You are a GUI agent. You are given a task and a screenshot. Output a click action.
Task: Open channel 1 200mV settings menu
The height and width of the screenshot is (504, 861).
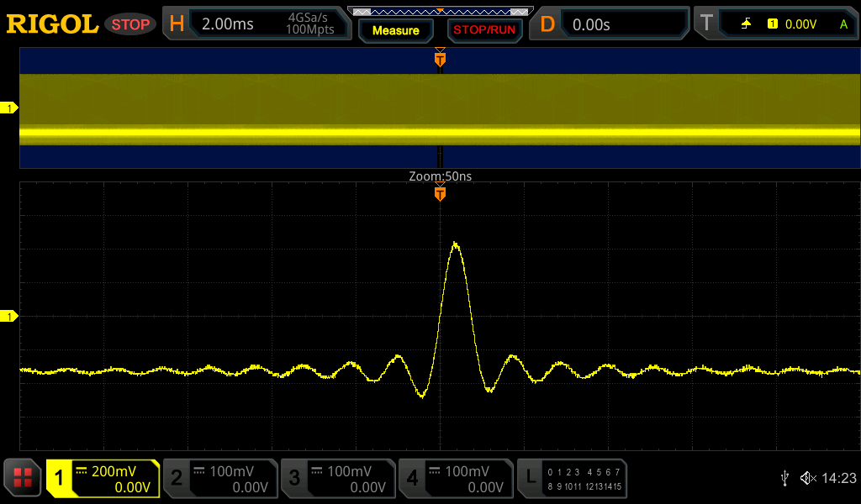pyautogui.click(x=103, y=479)
